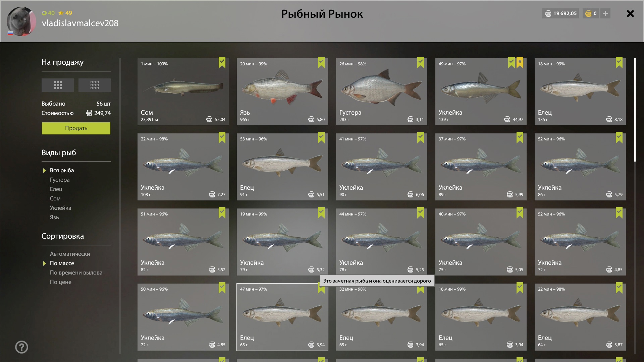This screenshot has height=362, width=644.
Task: Sort fish by По цене
Action: point(60,282)
